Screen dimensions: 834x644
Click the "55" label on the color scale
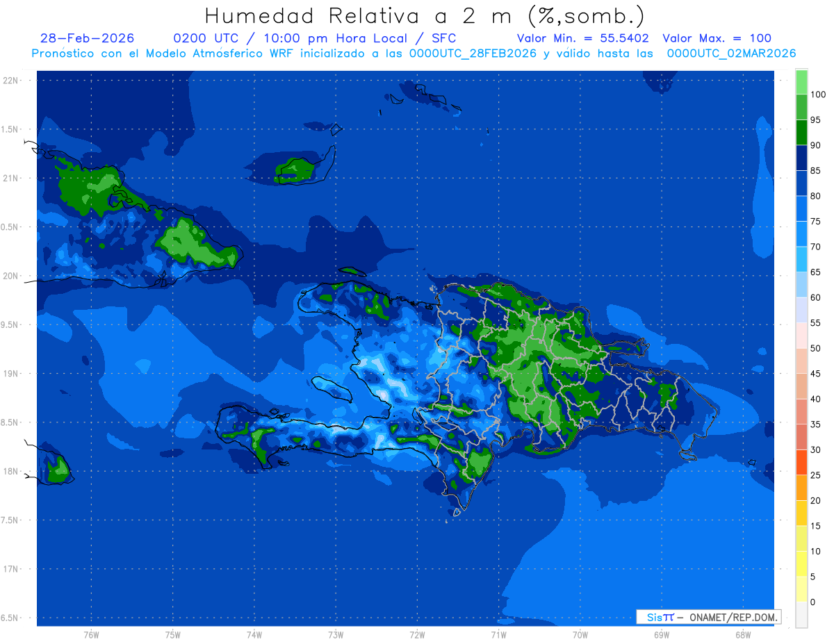(x=816, y=323)
